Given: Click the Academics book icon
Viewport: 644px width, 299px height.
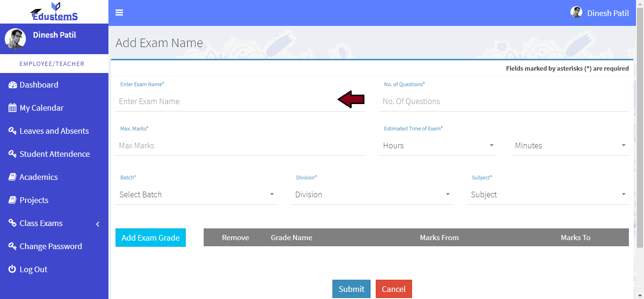Looking at the screenshot, I should 13,177.
